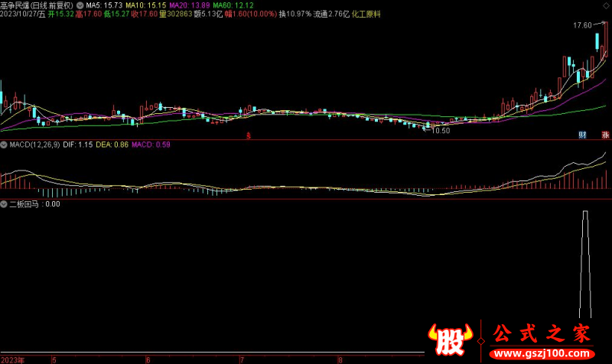
Task: Click the close price 收17.60
Action: [145, 14]
